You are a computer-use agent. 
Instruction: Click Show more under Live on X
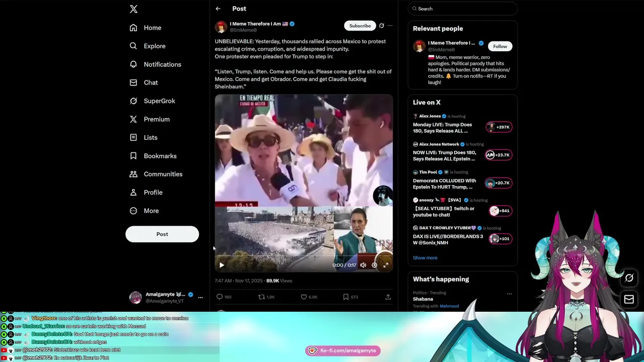[x=425, y=258]
